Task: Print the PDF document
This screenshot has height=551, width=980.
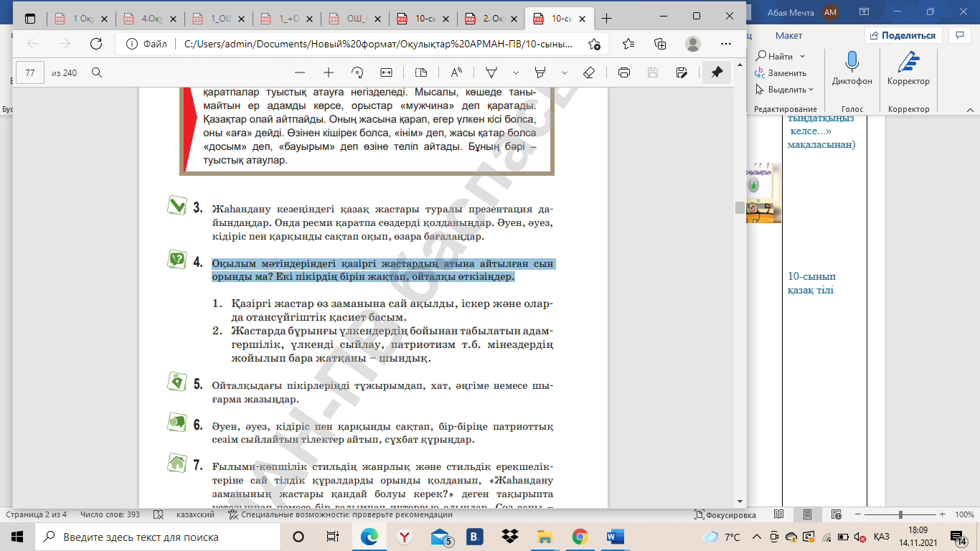Action: 624,72
